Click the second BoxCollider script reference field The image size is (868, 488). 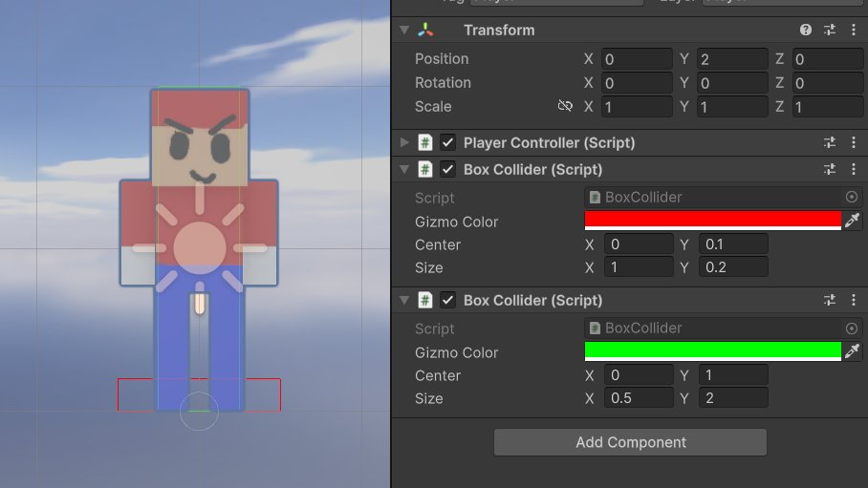coord(723,329)
